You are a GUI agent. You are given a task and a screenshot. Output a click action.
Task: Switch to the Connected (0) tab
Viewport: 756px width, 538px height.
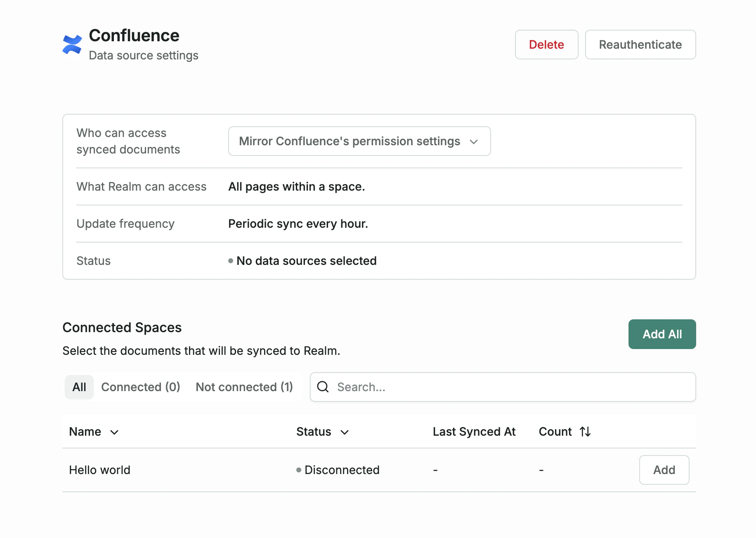coord(141,387)
